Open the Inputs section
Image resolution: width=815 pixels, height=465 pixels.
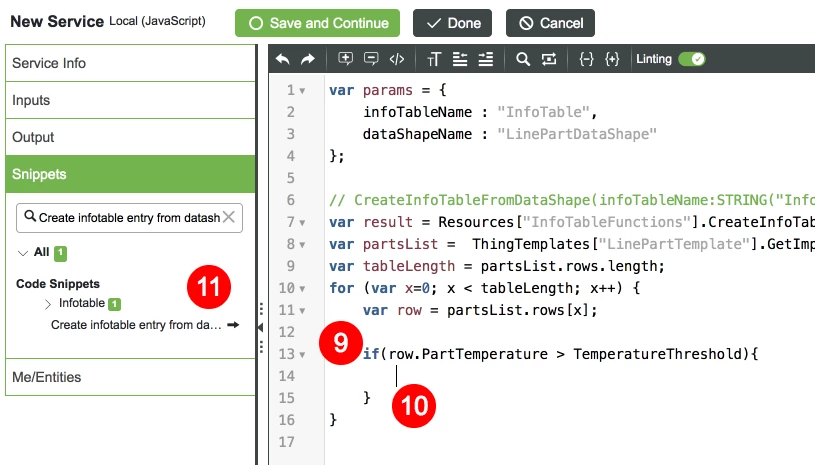pyautogui.click(x=130, y=100)
